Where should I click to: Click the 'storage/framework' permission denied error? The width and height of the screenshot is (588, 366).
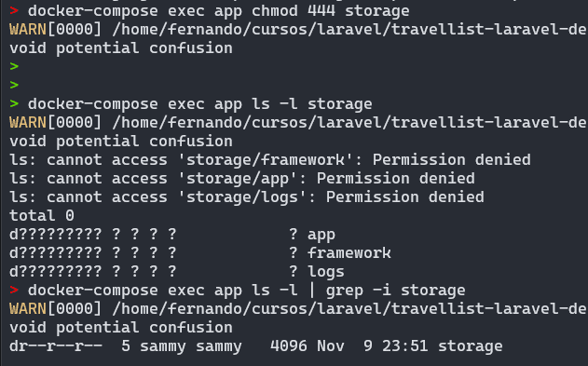tap(270, 160)
